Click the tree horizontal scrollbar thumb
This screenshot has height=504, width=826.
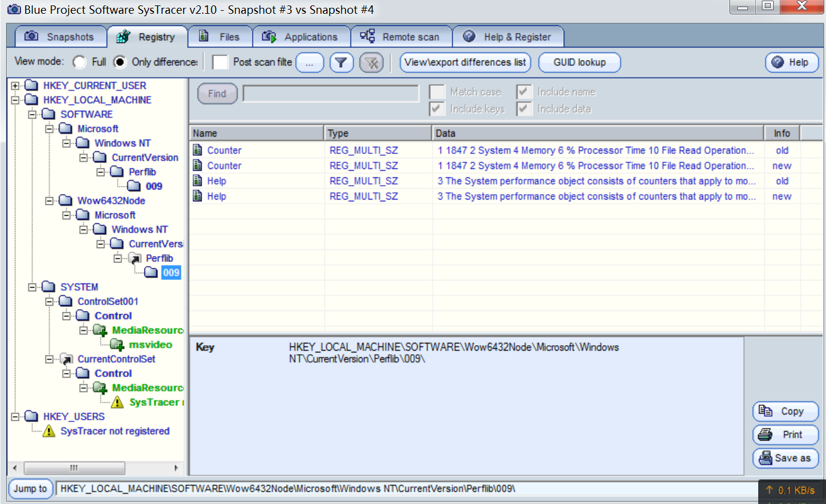74,468
